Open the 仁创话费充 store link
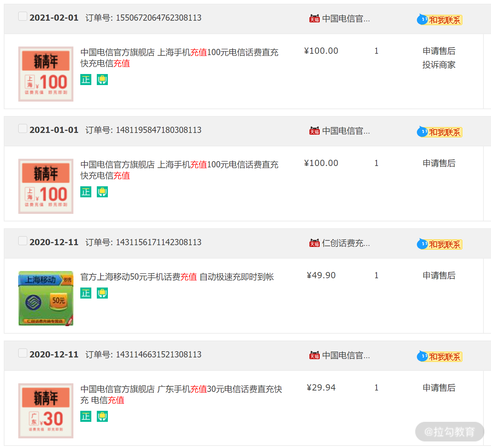 pyautogui.click(x=346, y=243)
